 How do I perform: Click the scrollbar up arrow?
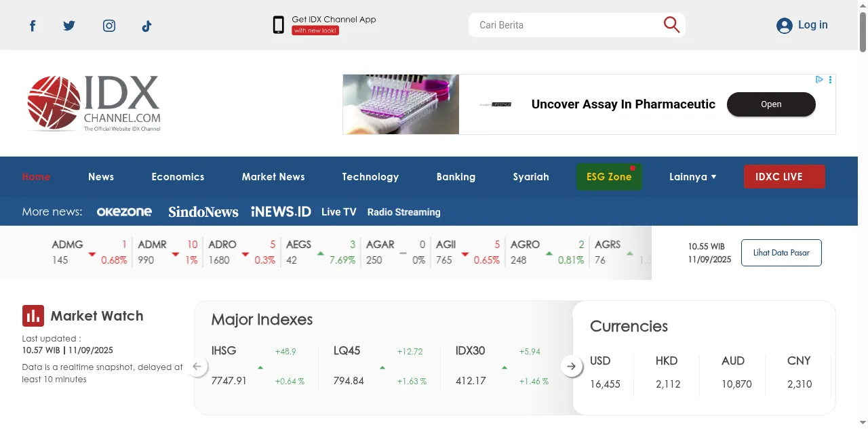click(x=863, y=4)
